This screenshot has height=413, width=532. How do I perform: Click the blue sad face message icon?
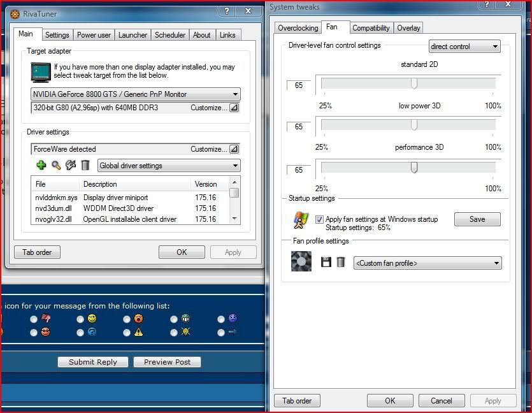233,318
